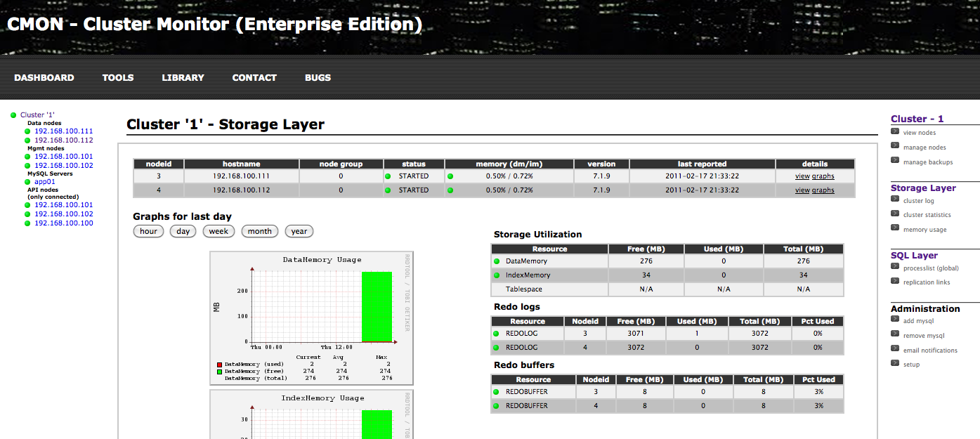Click arrow icon beside view nodes

coord(895,131)
